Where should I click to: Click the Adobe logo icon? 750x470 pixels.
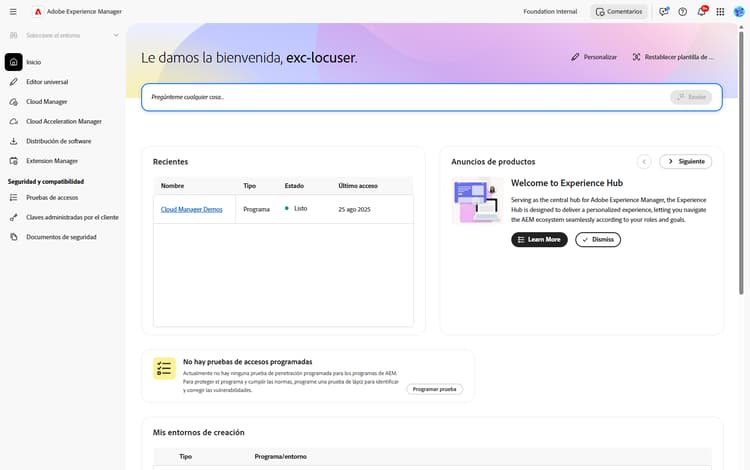(x=38, y=11)
